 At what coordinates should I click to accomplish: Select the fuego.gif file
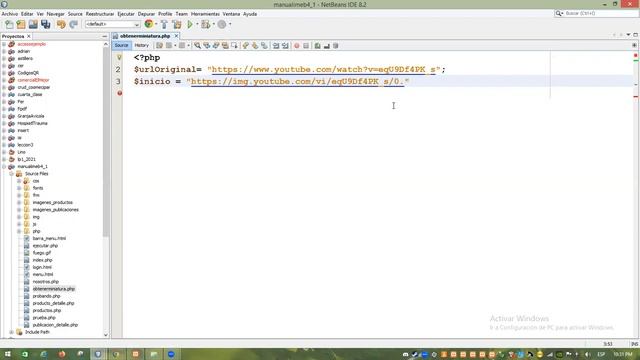pyautogui.click(x=42, y=253)
